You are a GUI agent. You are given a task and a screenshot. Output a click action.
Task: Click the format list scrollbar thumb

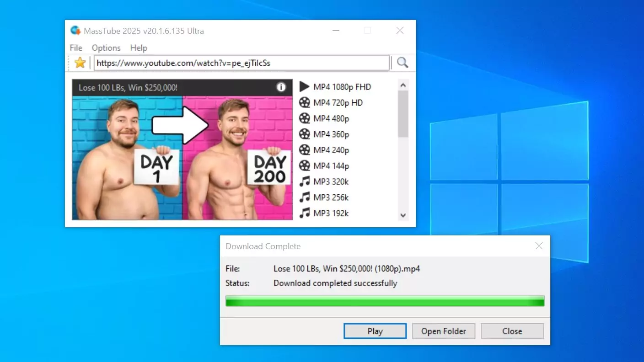[403, 114]
